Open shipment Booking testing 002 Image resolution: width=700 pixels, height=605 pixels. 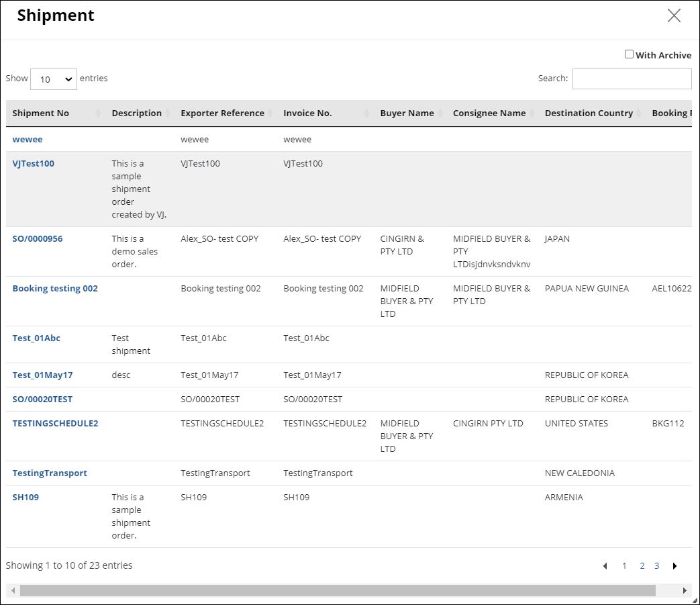[55, 289]
